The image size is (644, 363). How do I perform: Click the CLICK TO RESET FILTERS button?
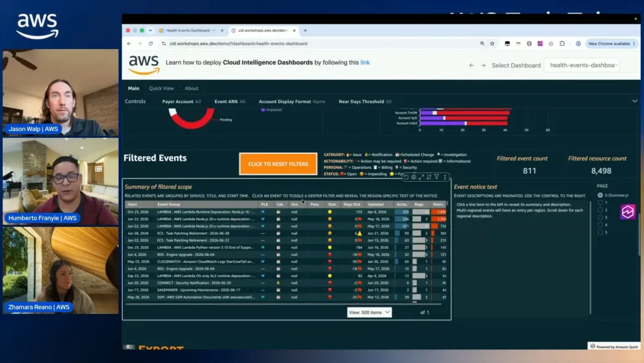(x=278, y=164)
